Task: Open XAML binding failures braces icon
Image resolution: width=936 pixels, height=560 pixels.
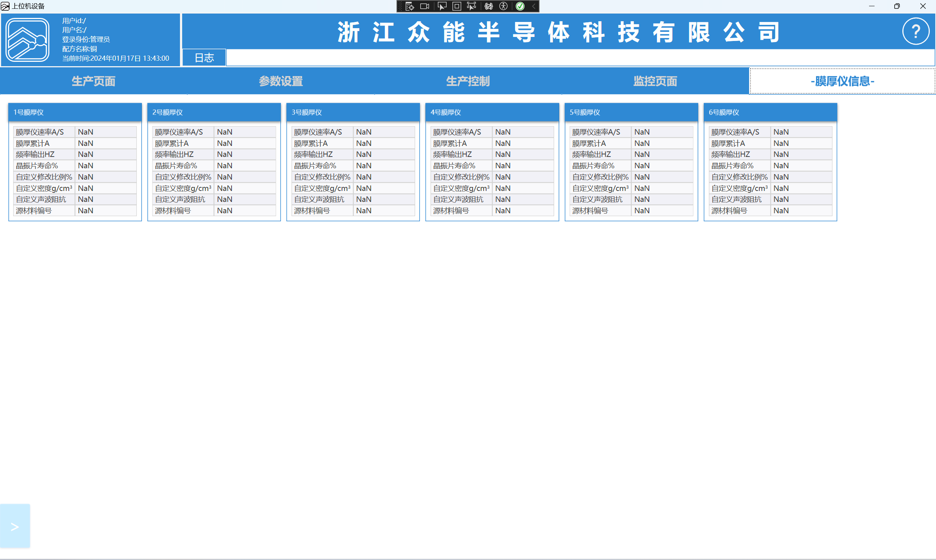Action: tap(489, 6)
